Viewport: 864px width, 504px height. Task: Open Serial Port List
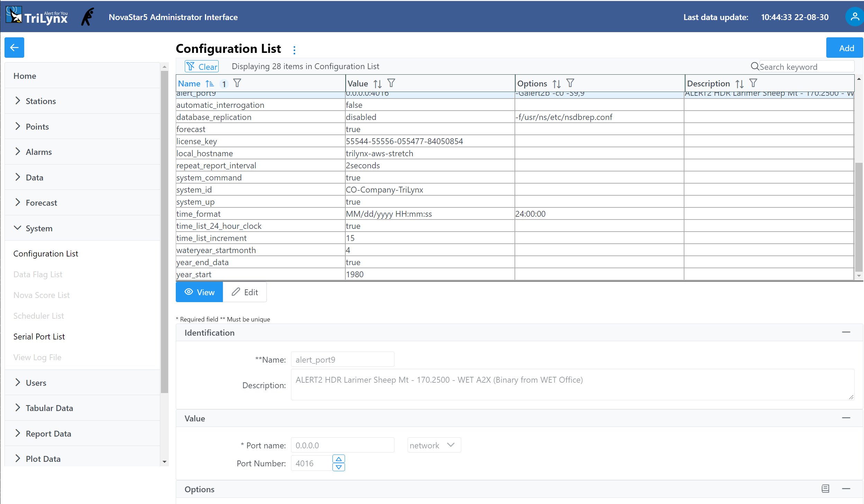click(39, 336)
